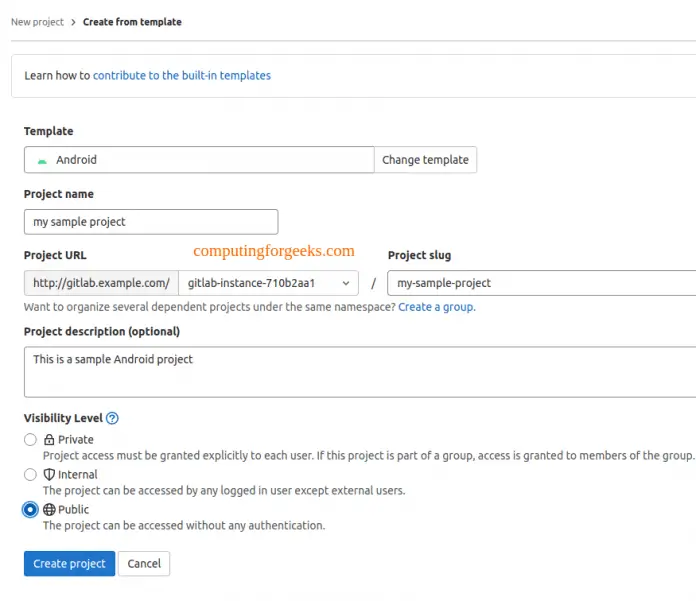Image resolution: width=696 pixels, height=601 pixels.
Task: Click Create from template breadcrumb
Action: pyautogui.click(x=132, y=22)
